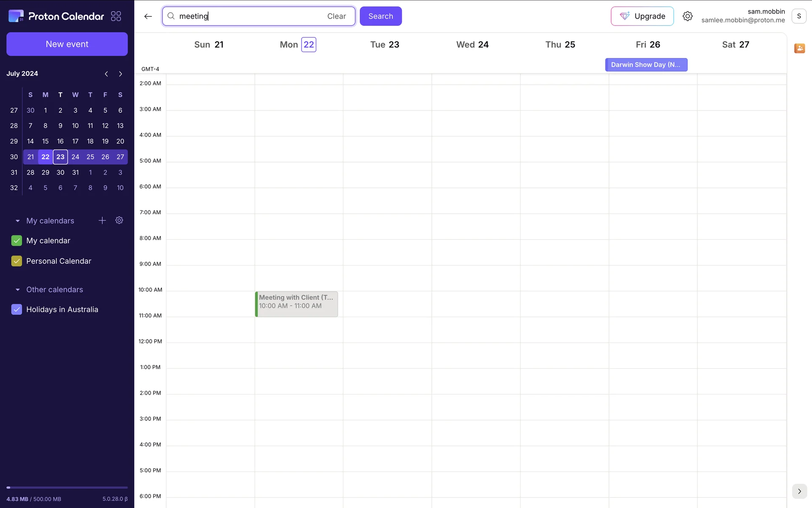The height and width of the screenshot is (508, 812).
Task: Select the Tue 23 day header
Action: (384, 44)
